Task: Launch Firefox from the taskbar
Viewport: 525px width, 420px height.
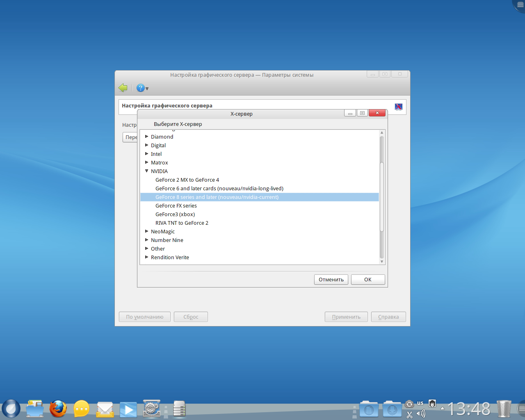Action: point(58,409)
